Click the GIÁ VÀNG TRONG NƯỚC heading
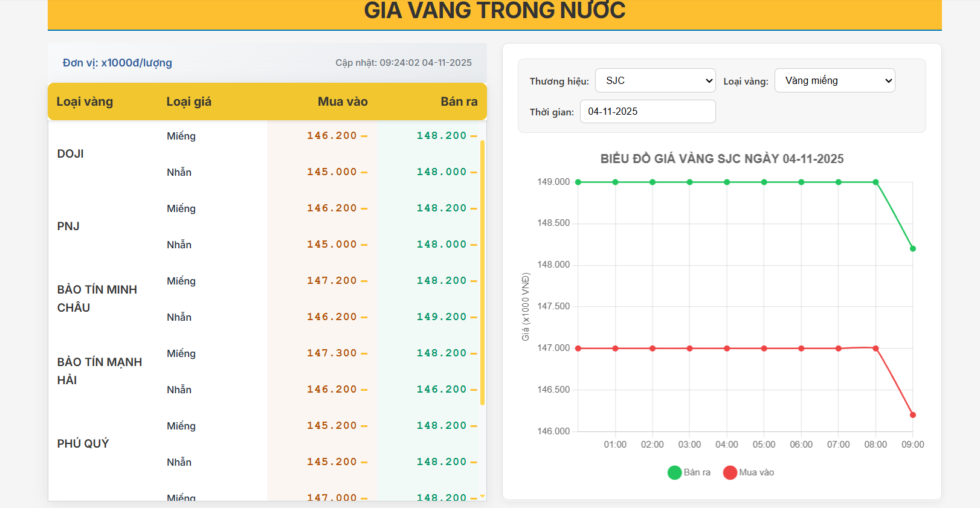Viewport: 980px width, 508px height. (x=494, y=10)
